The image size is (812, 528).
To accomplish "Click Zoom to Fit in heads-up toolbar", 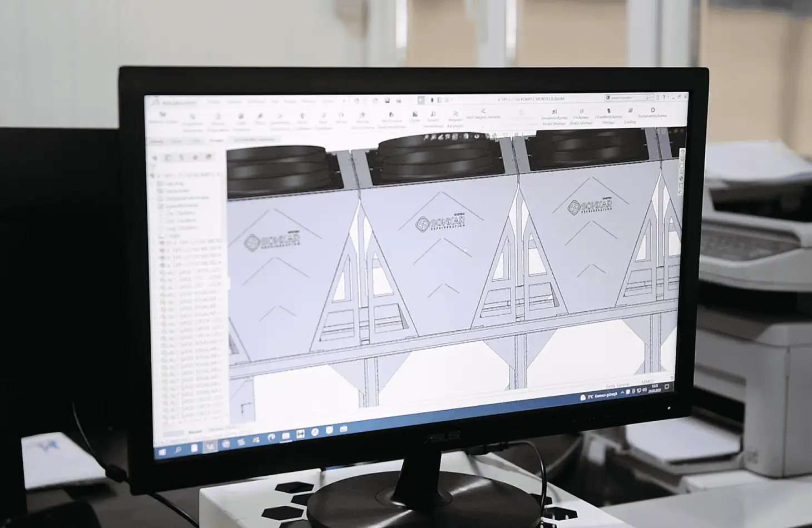I will pos(426,137).
